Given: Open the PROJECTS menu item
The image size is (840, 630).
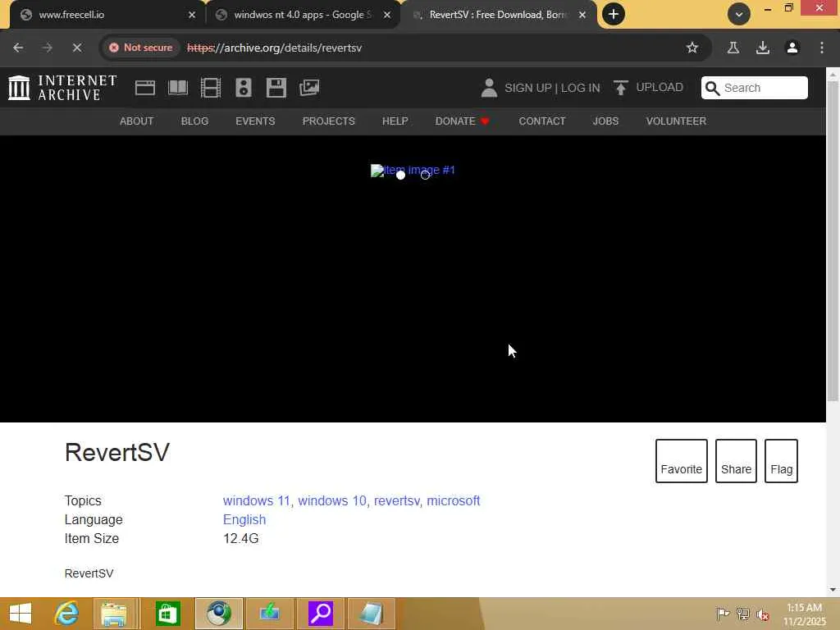Looking at the screenshot, I should point(328,121).
